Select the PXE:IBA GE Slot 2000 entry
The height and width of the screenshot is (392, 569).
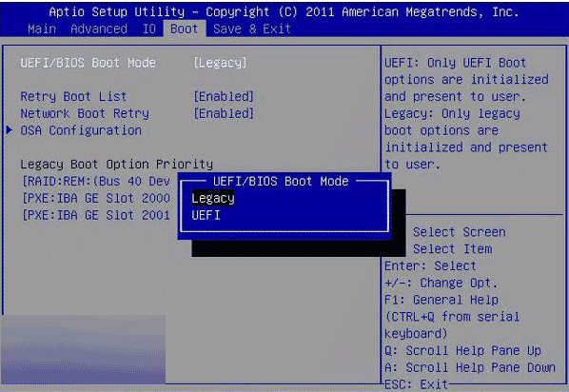(96, 198)
